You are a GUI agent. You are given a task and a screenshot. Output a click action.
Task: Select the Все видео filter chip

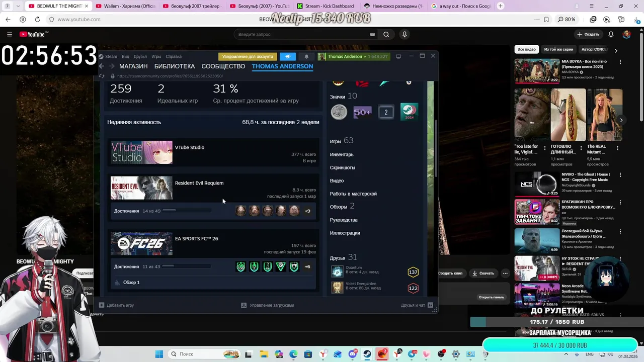(x=527, y=50)
